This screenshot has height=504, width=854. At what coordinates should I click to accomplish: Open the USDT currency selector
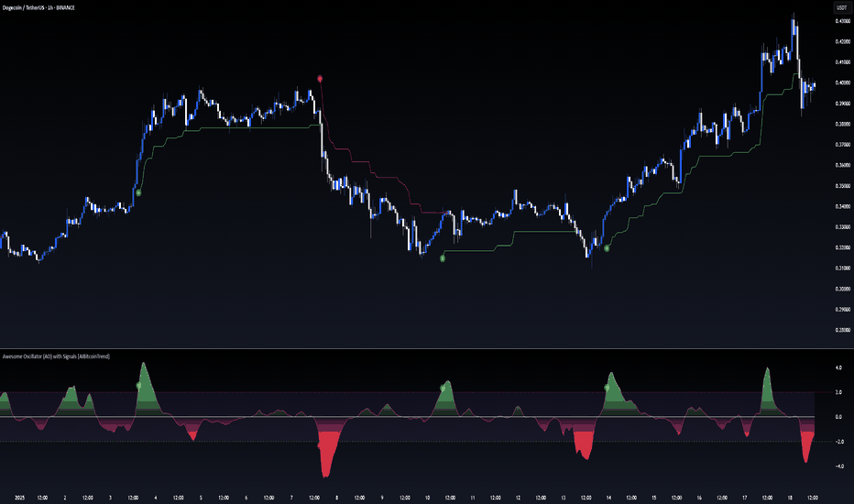pos(841,7)
